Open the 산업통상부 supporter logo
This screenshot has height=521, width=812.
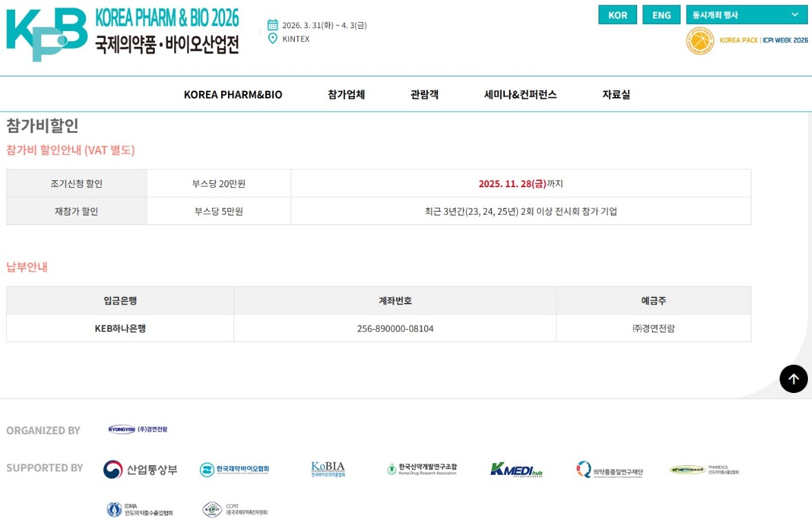pos(140,469)
